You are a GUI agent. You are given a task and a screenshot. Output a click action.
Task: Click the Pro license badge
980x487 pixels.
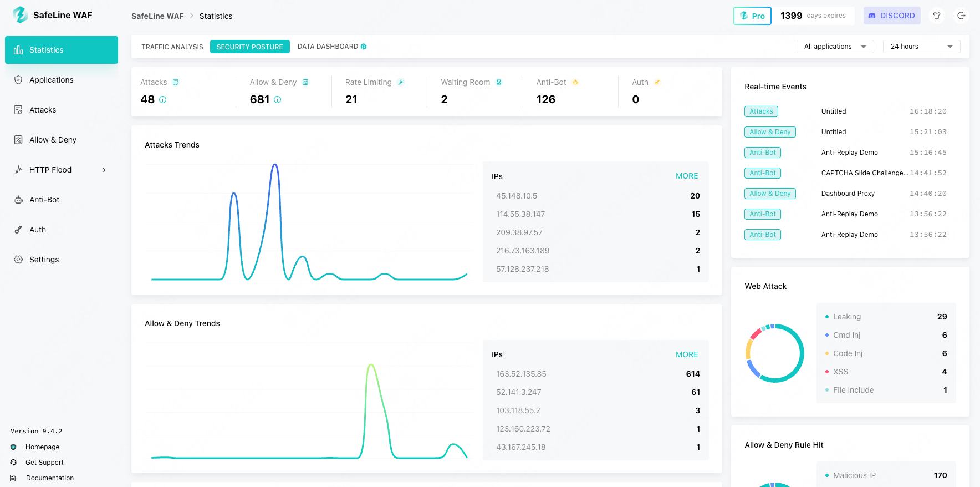click(752, 16)
